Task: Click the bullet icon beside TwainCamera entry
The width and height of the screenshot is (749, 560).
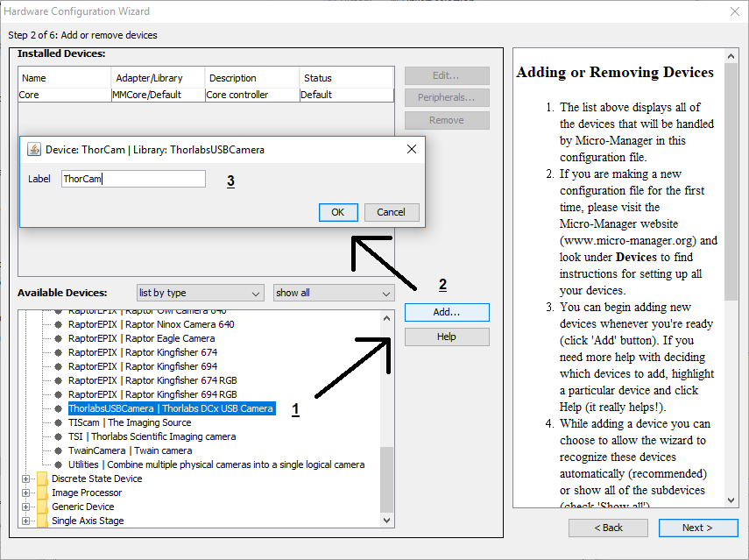Action: click(x=59, y=450)
